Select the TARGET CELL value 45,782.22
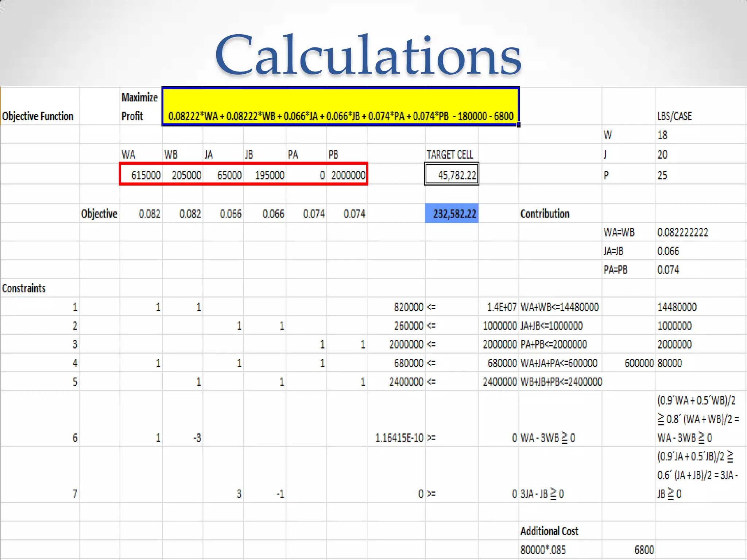The width and height of the screenshot is (747, 560). 452,175
